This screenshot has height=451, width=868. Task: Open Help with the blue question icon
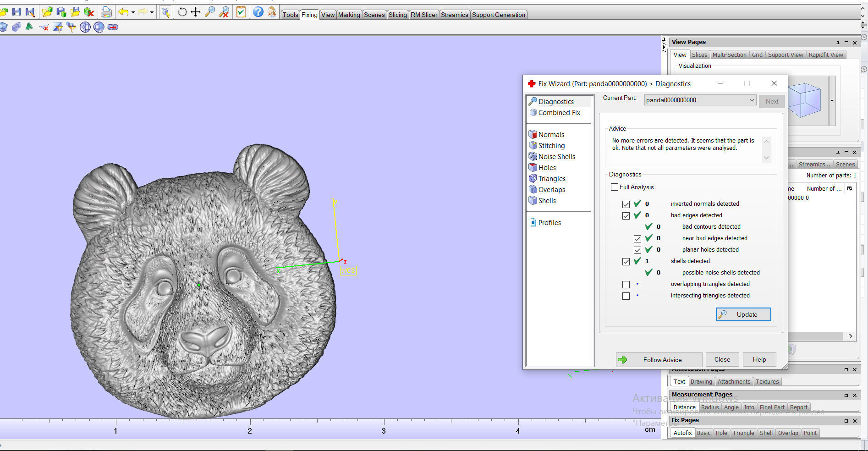258,12
